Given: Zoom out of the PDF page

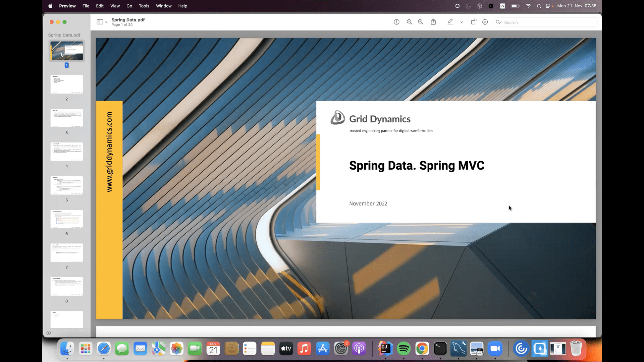Looking at the screenshot, I should tap(409, 22).
